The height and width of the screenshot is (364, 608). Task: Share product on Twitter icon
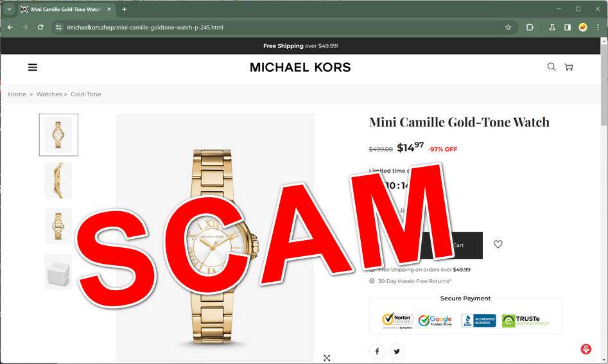(397, 351)
